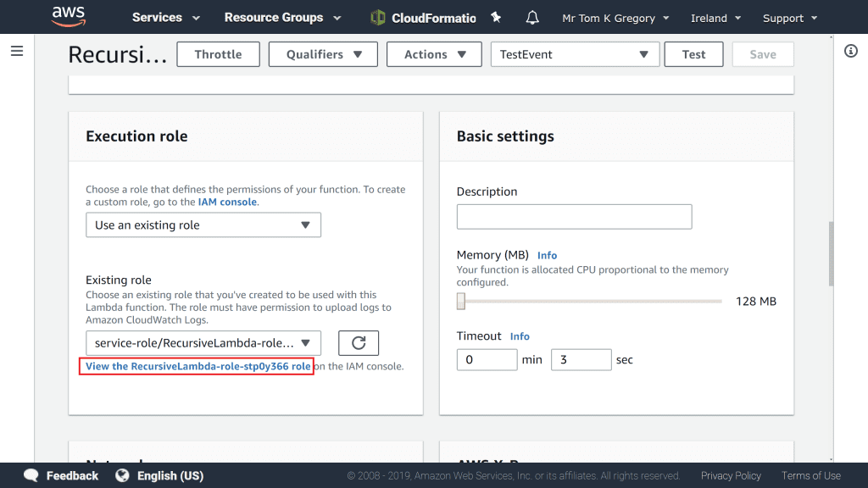
Task: Expand the Qualifiers dropdown
Action: click(x=324, y=54)
